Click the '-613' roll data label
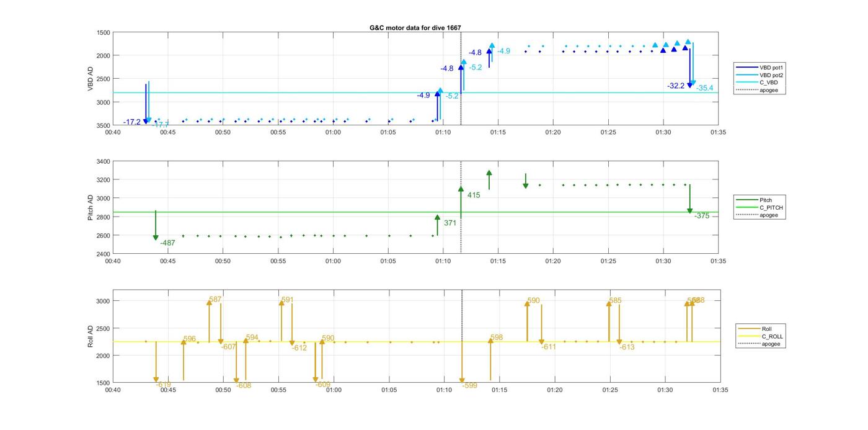 click(627, 347)
